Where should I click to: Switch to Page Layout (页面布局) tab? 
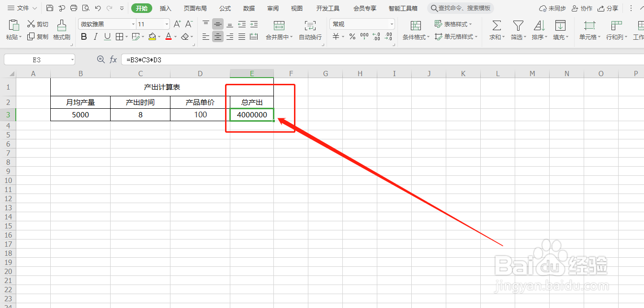tap(195, 9)
